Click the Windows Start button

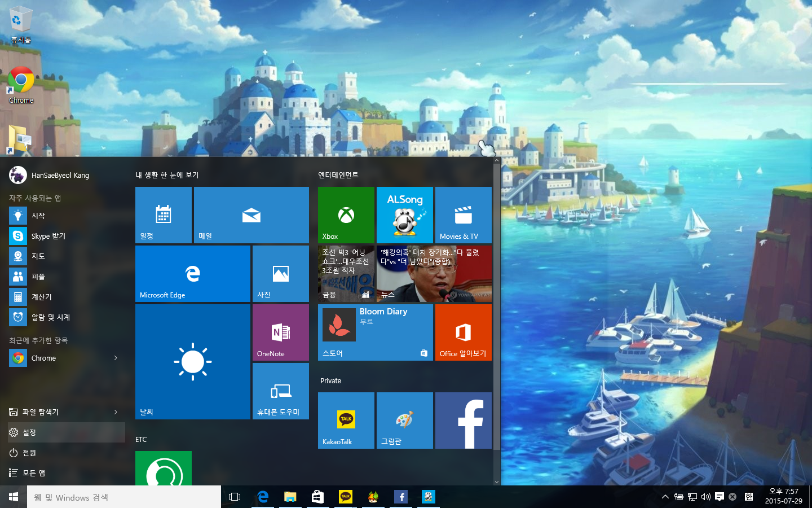tap(14, 497)
